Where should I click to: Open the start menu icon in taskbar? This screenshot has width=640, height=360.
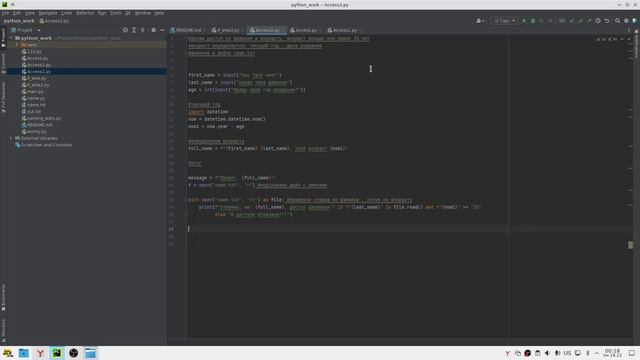8,353
